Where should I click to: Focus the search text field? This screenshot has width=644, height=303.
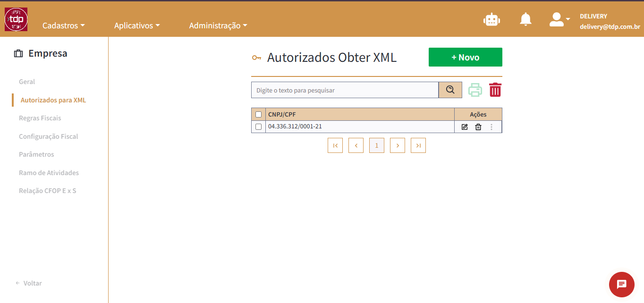(345, 90)
